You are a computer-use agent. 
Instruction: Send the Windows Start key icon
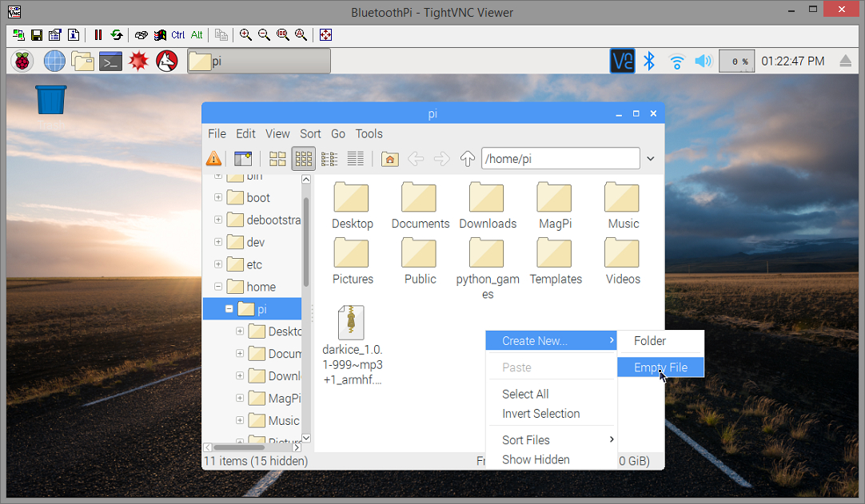click(x=160, y=34)
